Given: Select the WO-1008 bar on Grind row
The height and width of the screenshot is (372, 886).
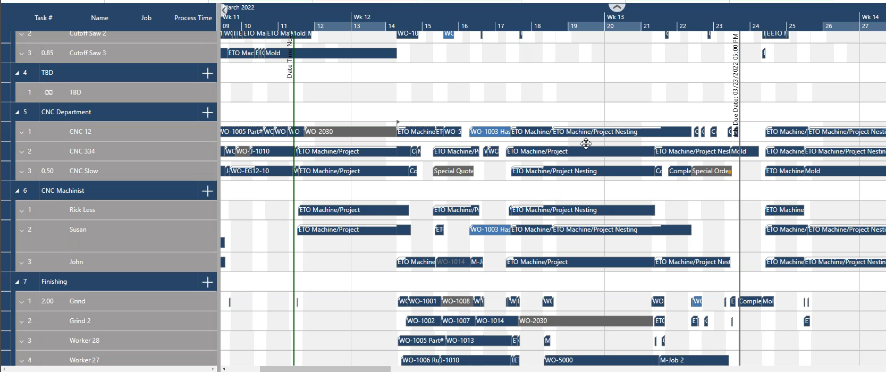Looking at the screenshot, I should pos(457,301).
